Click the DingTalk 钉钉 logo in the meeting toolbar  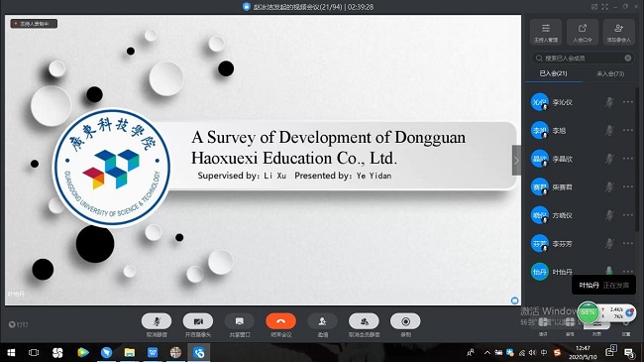point(18,324)
